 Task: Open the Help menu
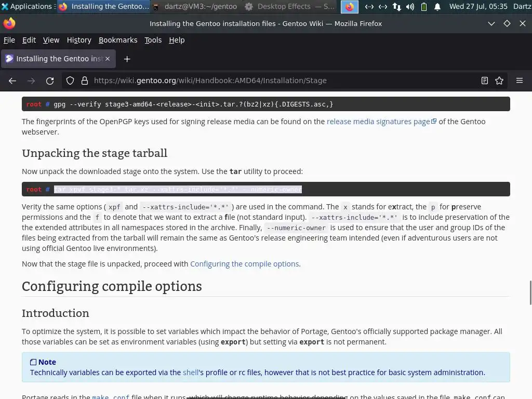[x=177, y=40]
